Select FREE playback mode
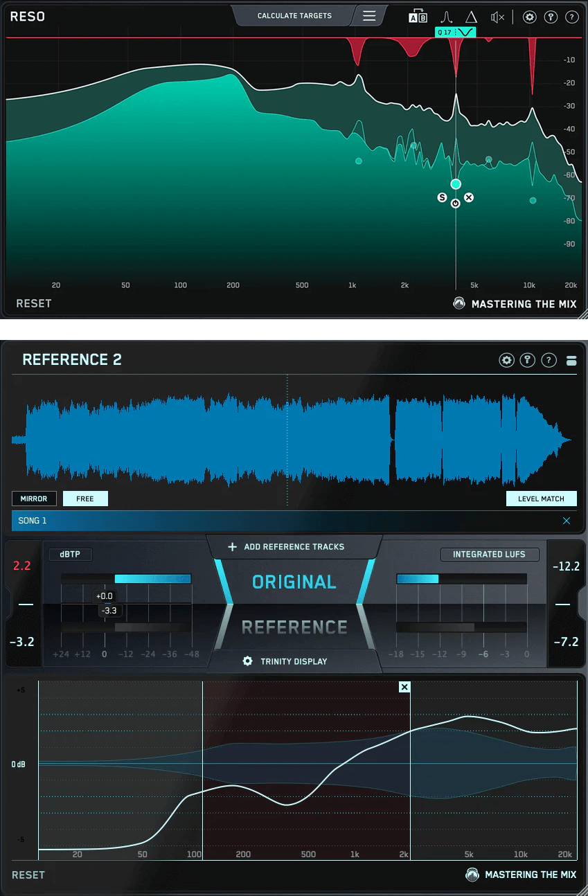The width and height of the screenshot is (588, 896). click(85, 499)
